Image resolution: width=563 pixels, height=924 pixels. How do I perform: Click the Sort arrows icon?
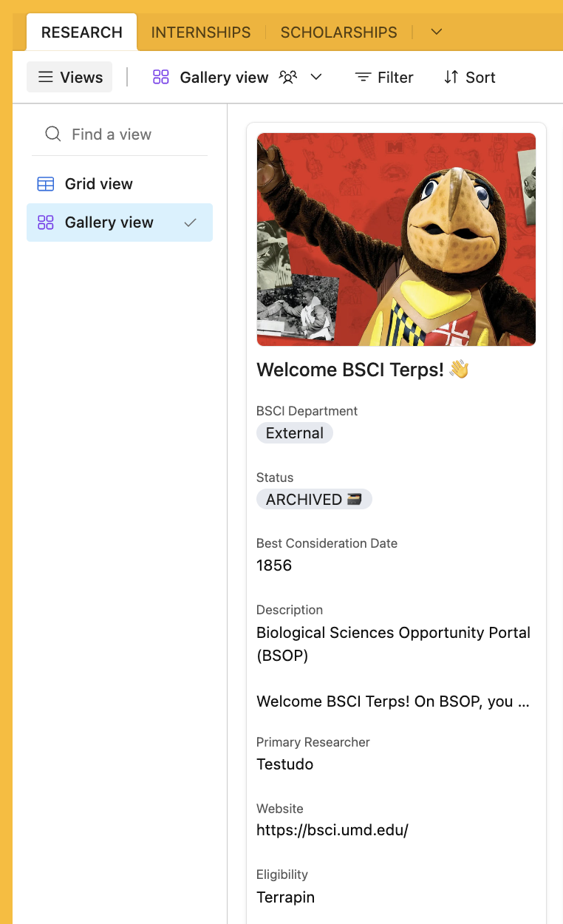[451, 77]
